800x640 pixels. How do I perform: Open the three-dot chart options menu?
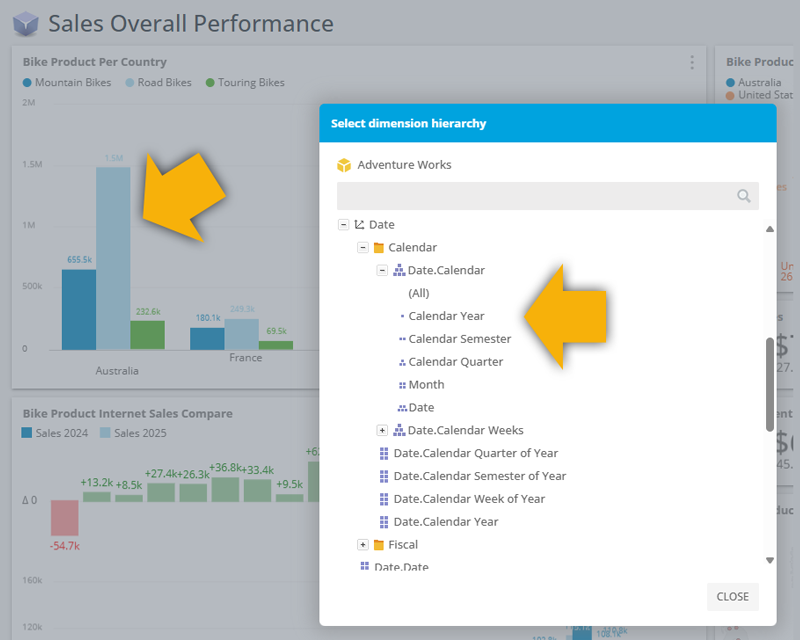[x=691, y=63]
